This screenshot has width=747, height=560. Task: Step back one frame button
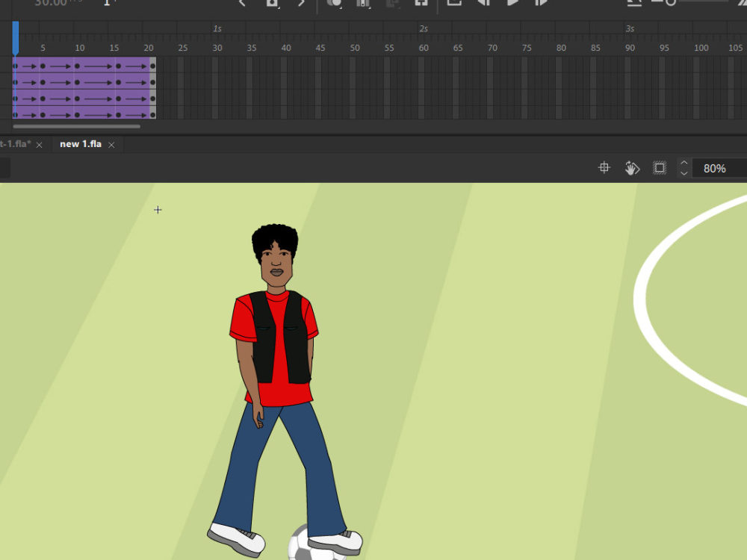pos(483,3)
